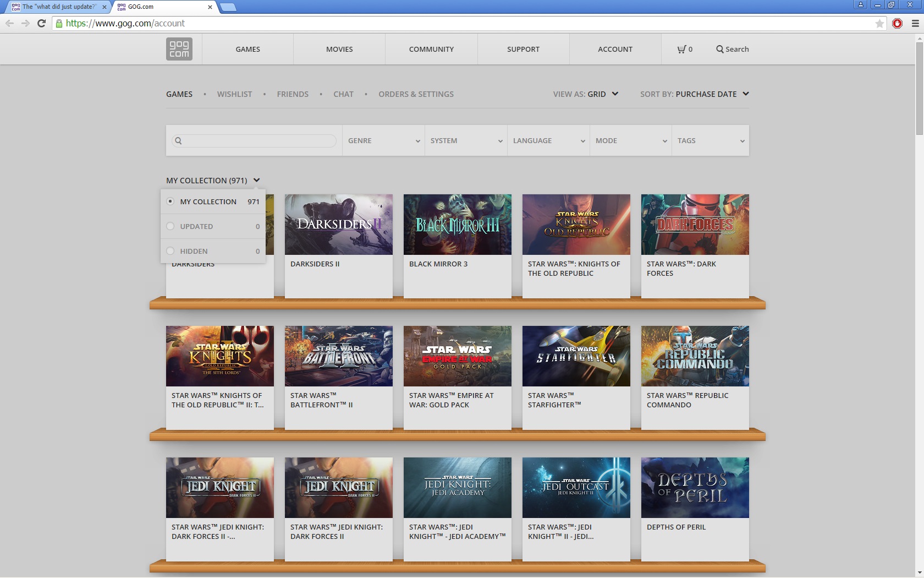Viewport: 924px width, 578px height.
Task: Close the GOG.com tab
Action: tap(210, 7)
